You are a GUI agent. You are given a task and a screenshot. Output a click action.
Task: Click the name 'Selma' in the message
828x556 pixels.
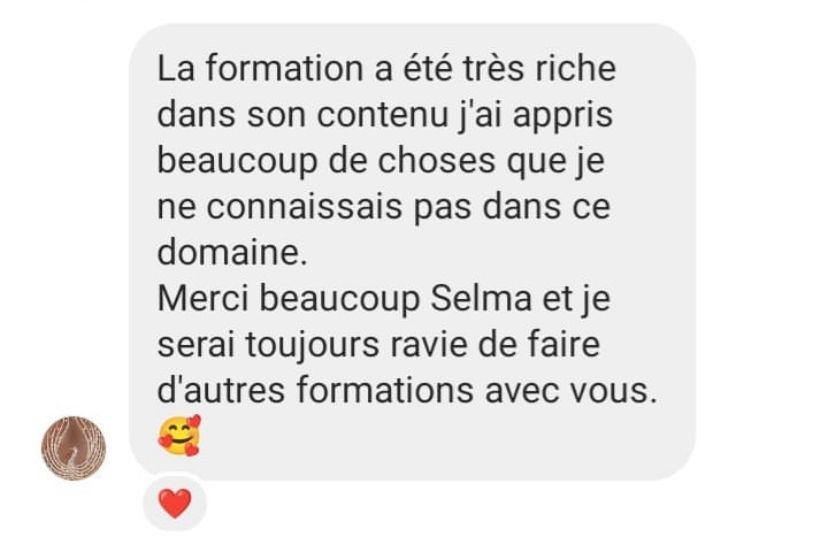coord(481,298)
